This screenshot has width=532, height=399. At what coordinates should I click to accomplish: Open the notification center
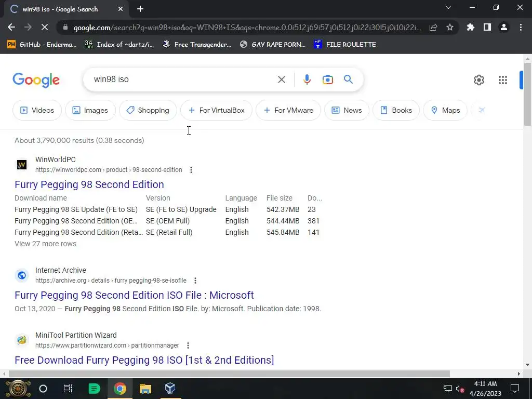(x=515, y=389)
